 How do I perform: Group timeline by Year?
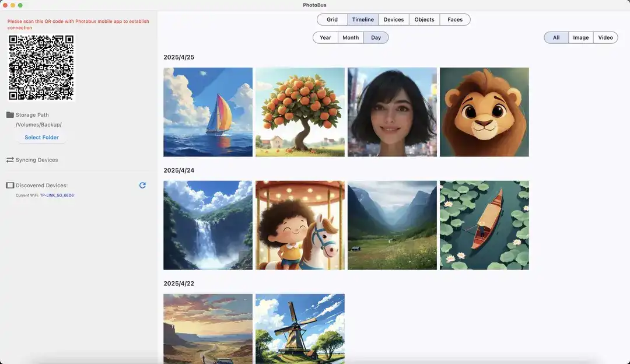click(x=325, y=37)
